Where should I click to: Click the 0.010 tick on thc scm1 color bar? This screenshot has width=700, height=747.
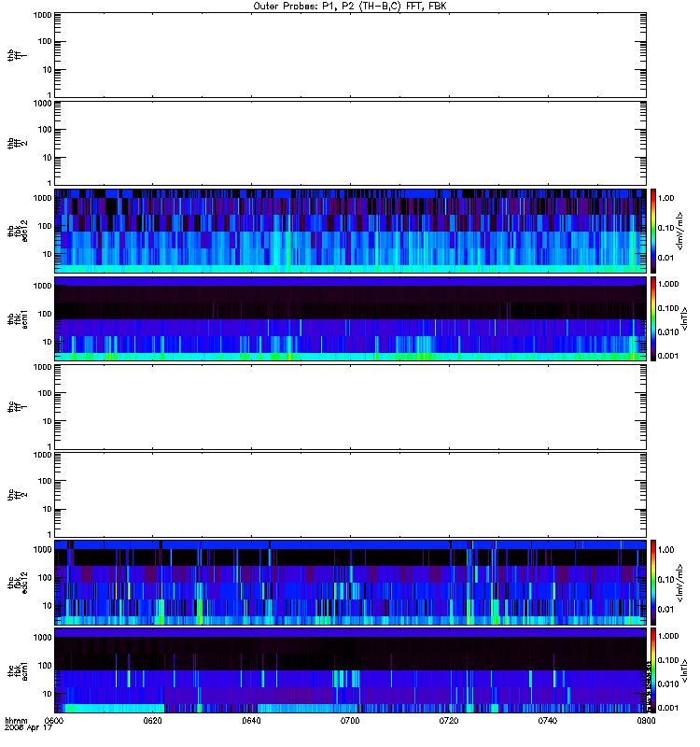[x=668, y=684]
